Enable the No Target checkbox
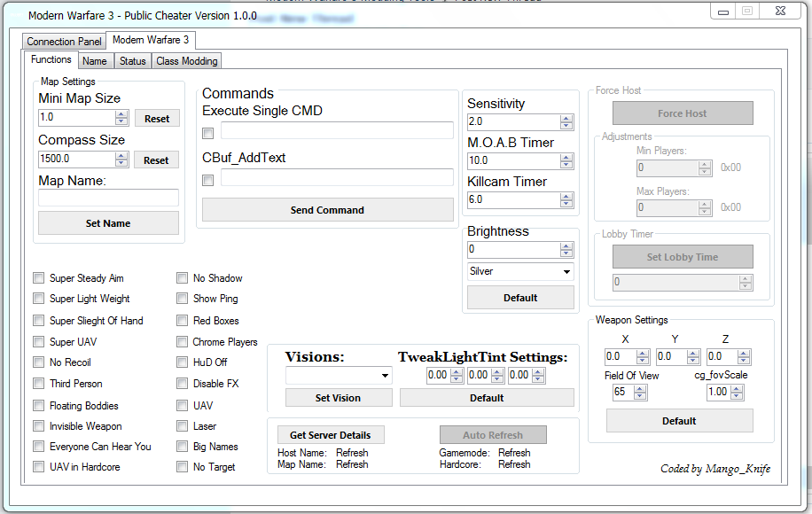The width and height of the screenshot is (812, 514). [182, 467]
